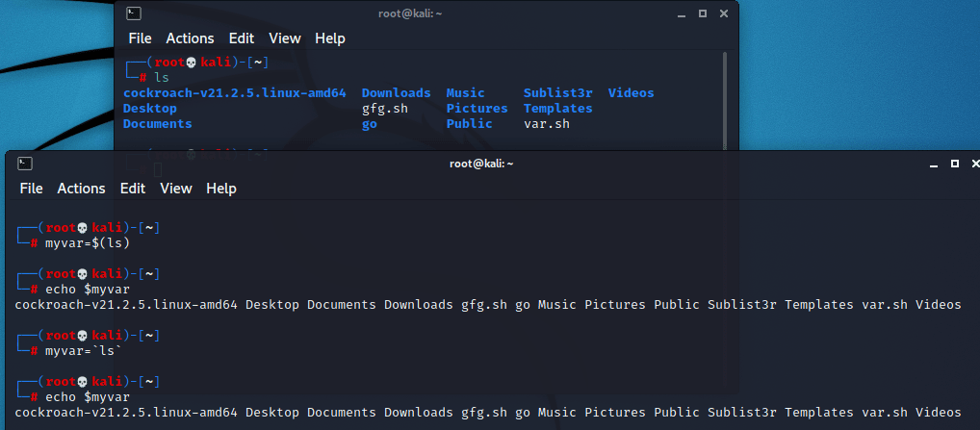980x430 pixels.
Task: Open Edit menu in the front terminal window
Action: pyautogui.click(x=133, y=188)
